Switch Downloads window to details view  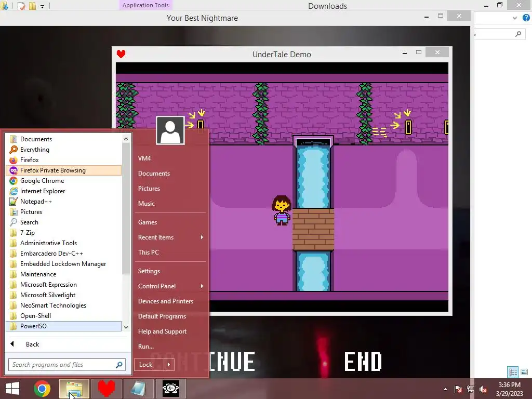point(513,372)
